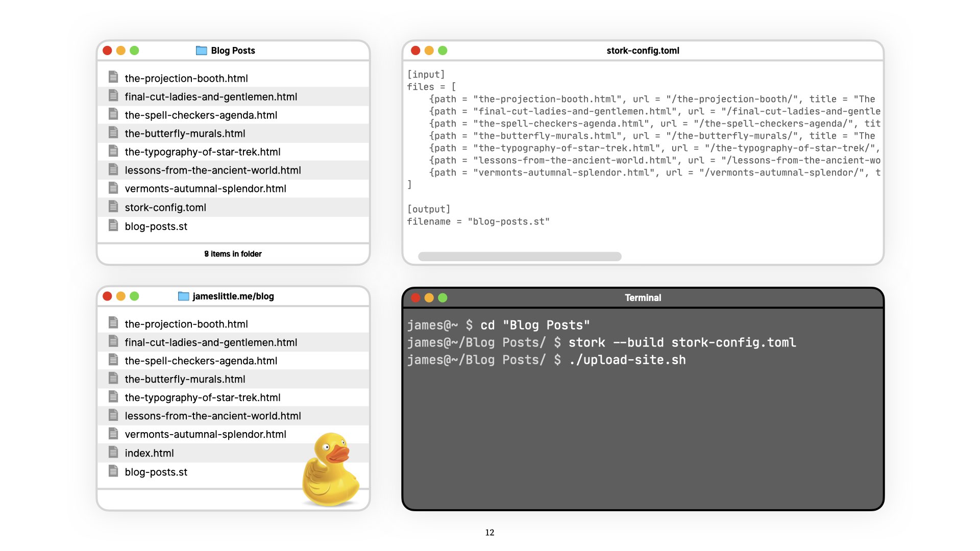
Task: Close the jameslittle.me/blog window with red button
Action: 107,296
